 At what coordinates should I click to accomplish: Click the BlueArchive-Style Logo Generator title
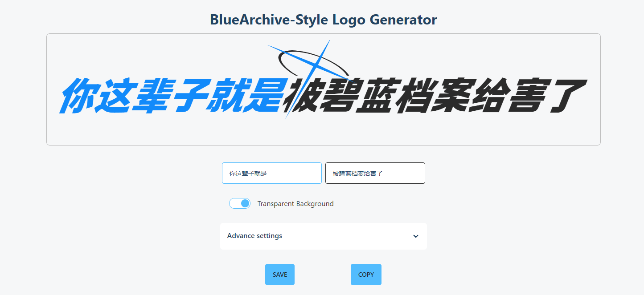point(324,20)
